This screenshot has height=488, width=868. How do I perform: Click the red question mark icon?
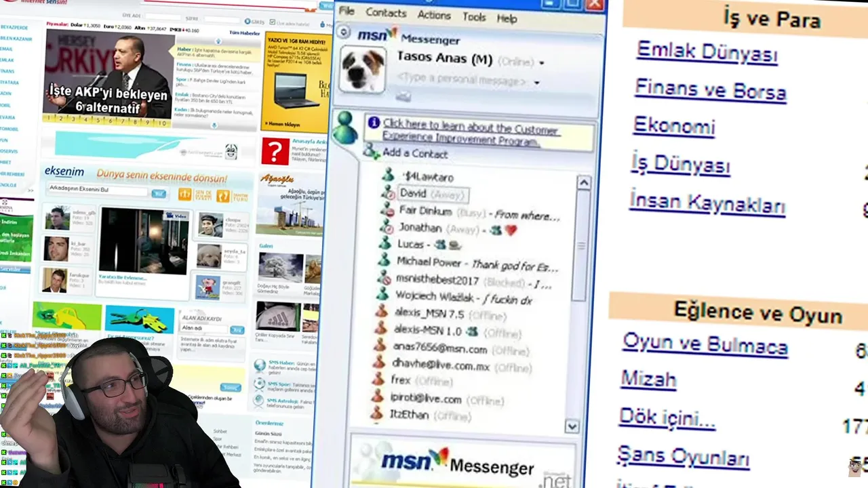[x=275, y=151]
